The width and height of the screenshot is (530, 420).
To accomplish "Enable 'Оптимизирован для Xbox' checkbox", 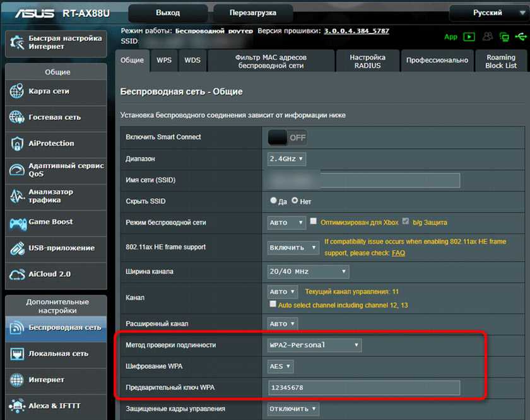I will [x=314, y=222].
